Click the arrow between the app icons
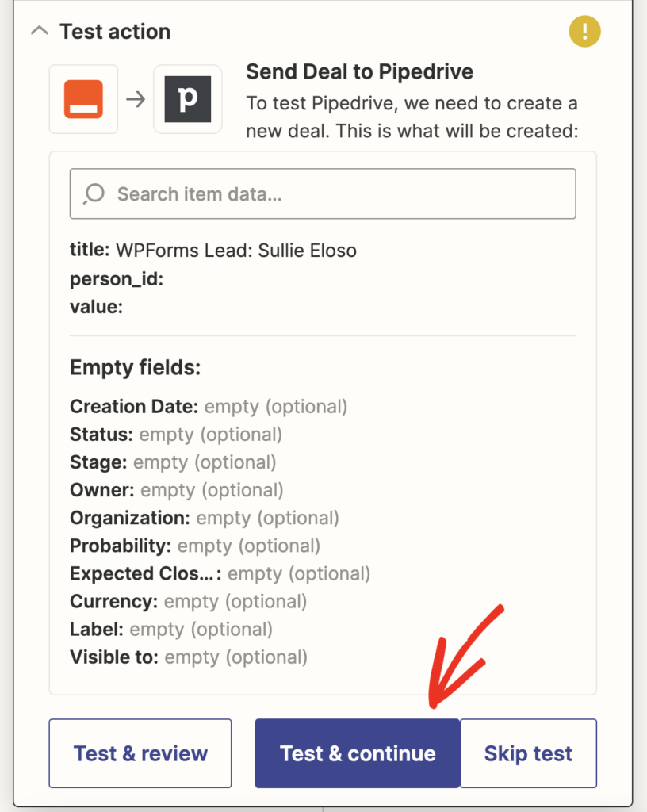Viewport: 647px width, 812px height. tap(136, 99)
